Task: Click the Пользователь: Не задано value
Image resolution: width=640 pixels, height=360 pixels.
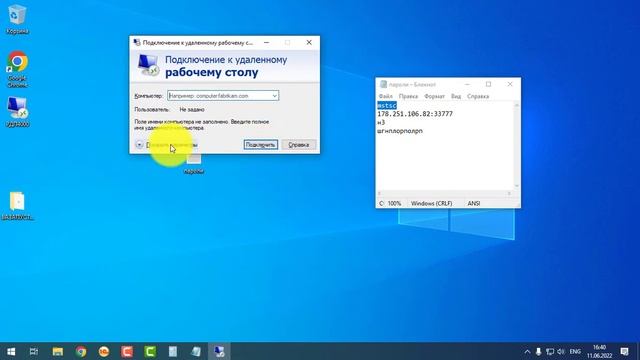Action: click(192, 110)
